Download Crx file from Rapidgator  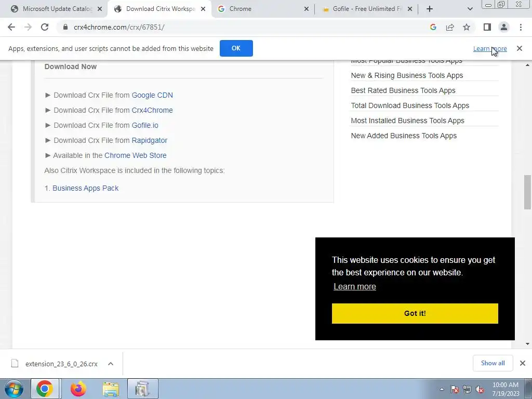[149, 140]
